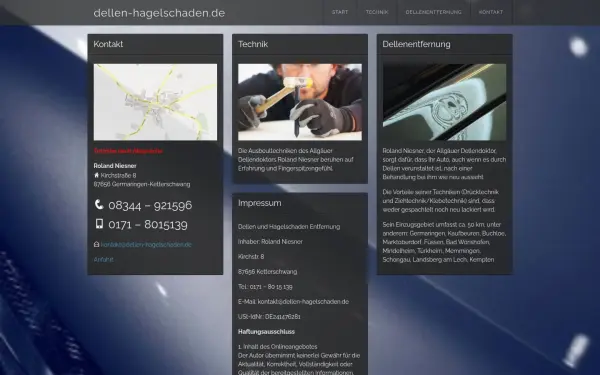Viewport: 600px width, 375px height.
Task: Click the Haftungsausschluss heading
Action: pyautogui.click(x=266, y=332)
